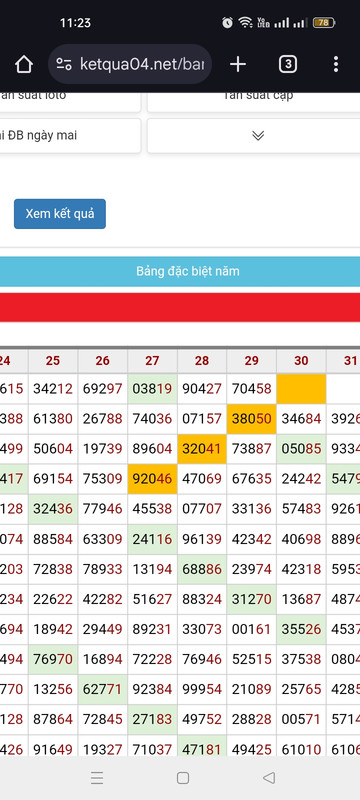Screen dimensions: 360x800
Task: Click cell 69154
Action: click(53, 480)
